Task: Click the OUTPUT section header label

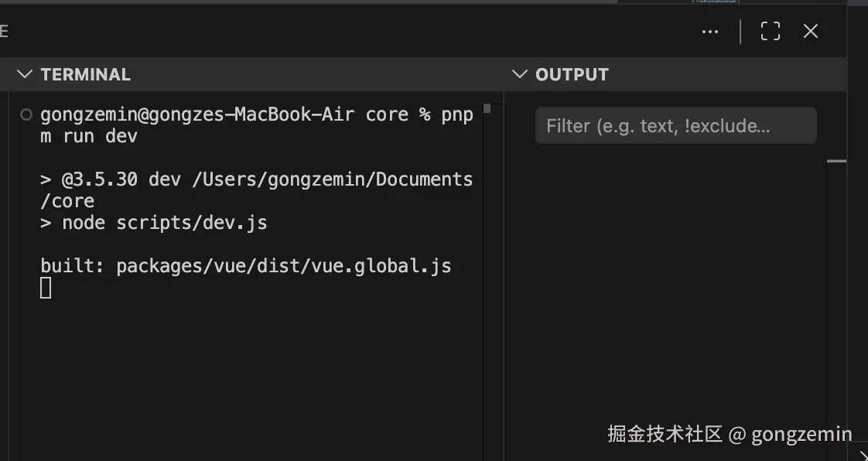Action: [x=572, y=74]
